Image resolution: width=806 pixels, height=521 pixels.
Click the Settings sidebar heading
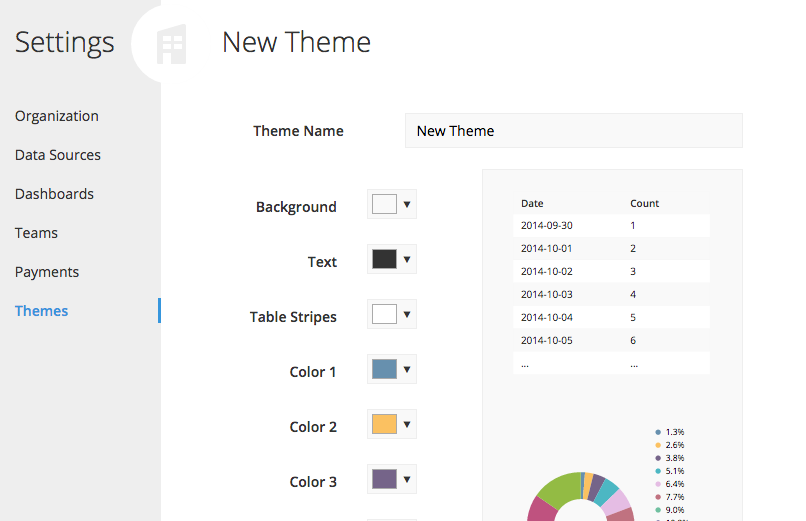tap(65, 43)
